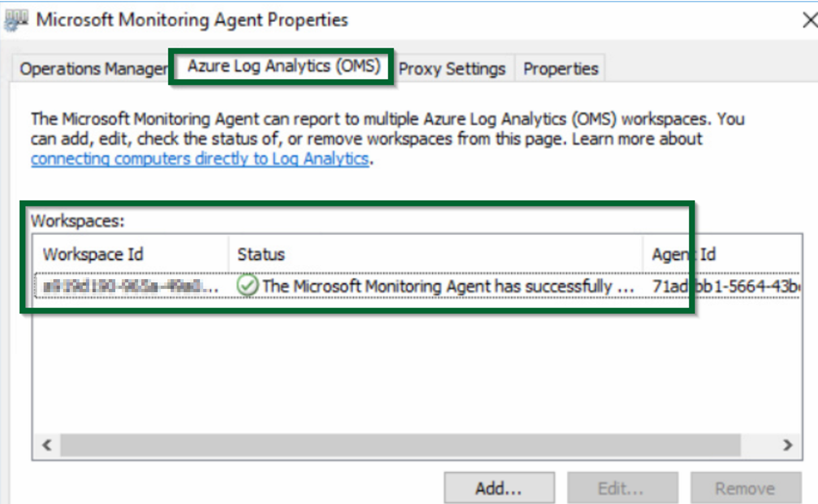Click the Edit... button
This screenshot has width=818, height=504.
[x=622, y=488]
